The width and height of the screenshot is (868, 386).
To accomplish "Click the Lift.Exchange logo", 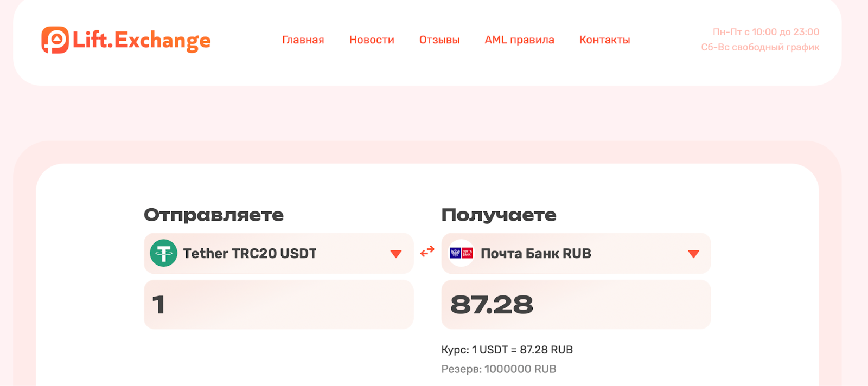I will (126, 40).
